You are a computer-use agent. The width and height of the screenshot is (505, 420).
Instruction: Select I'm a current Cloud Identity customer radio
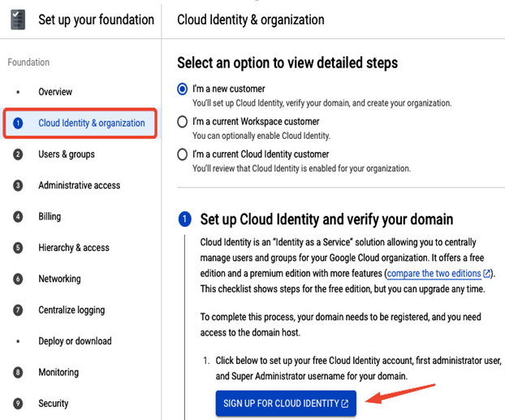point(183,154)
